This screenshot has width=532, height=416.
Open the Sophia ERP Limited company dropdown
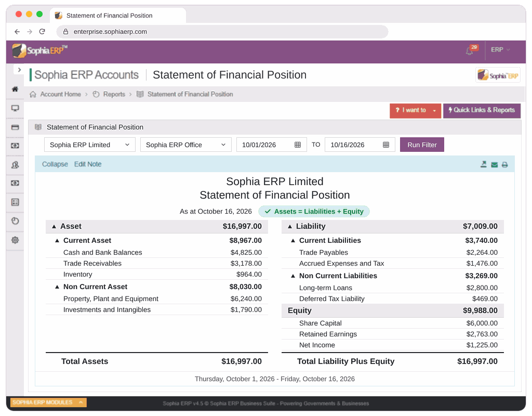tap(90, 145)
